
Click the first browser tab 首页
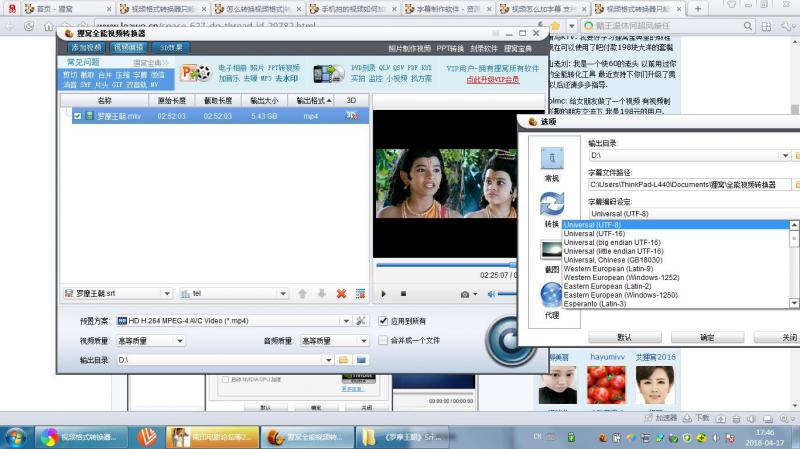[x=68, y=9]
